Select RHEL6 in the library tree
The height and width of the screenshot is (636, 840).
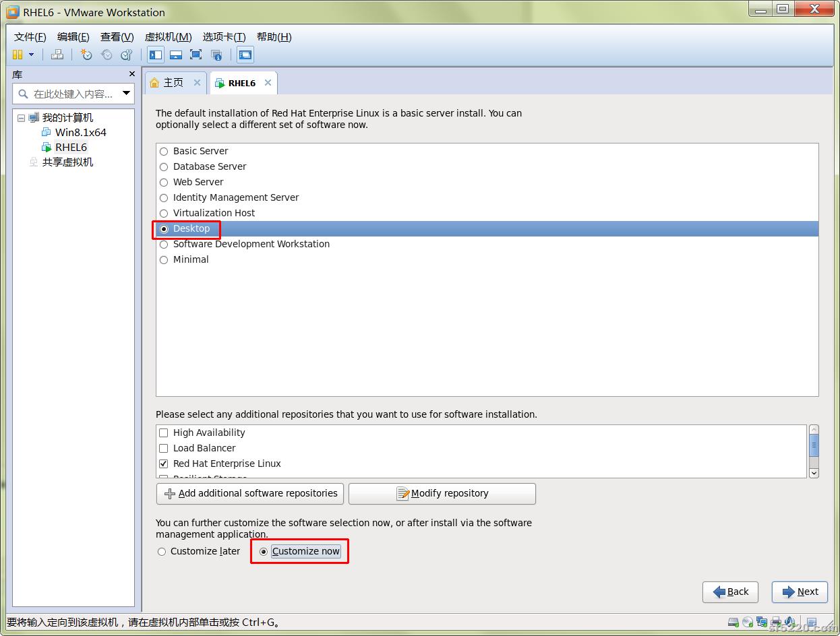[x=71, y=148]
